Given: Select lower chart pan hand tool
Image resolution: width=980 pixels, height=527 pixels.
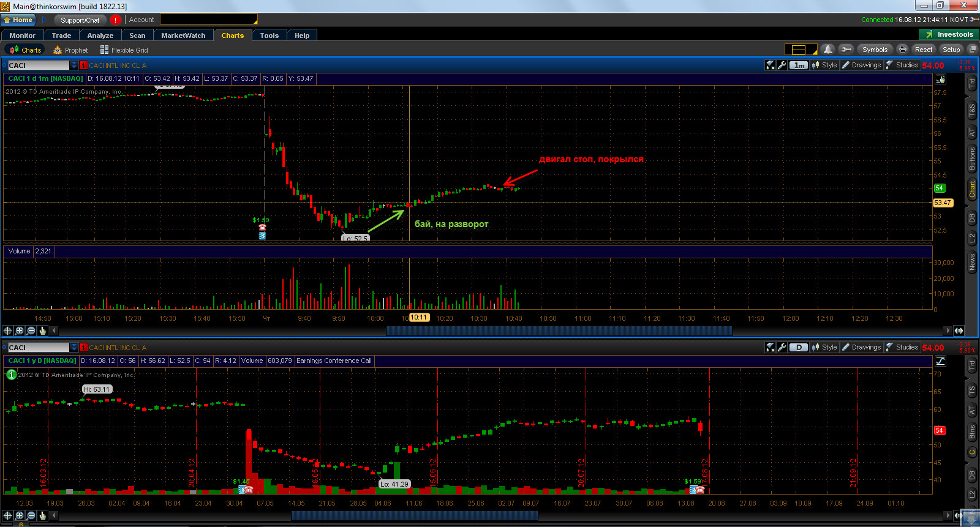Looking at the screenshot, I should [42, 515].
